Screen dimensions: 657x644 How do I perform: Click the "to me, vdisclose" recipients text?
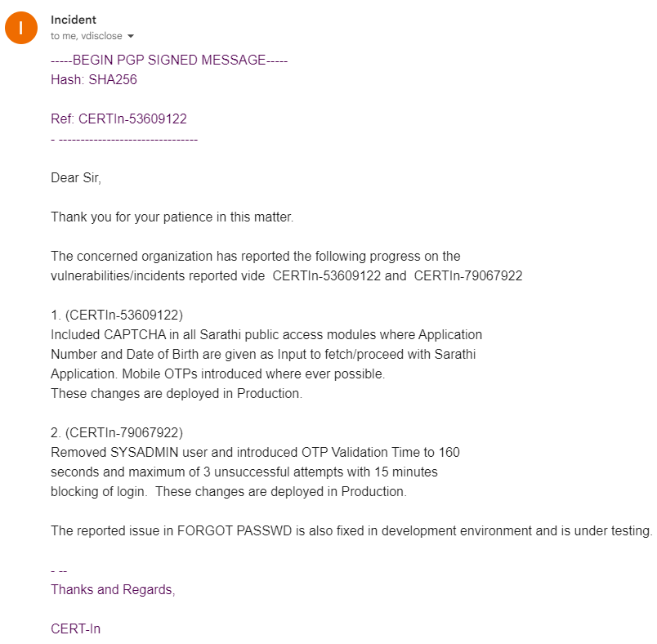pos(86,36)
